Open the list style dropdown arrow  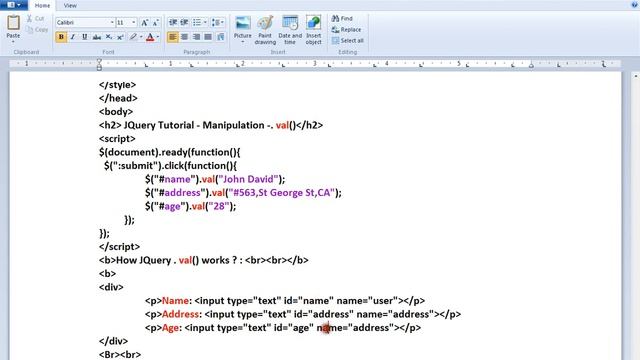coord(205,22)
